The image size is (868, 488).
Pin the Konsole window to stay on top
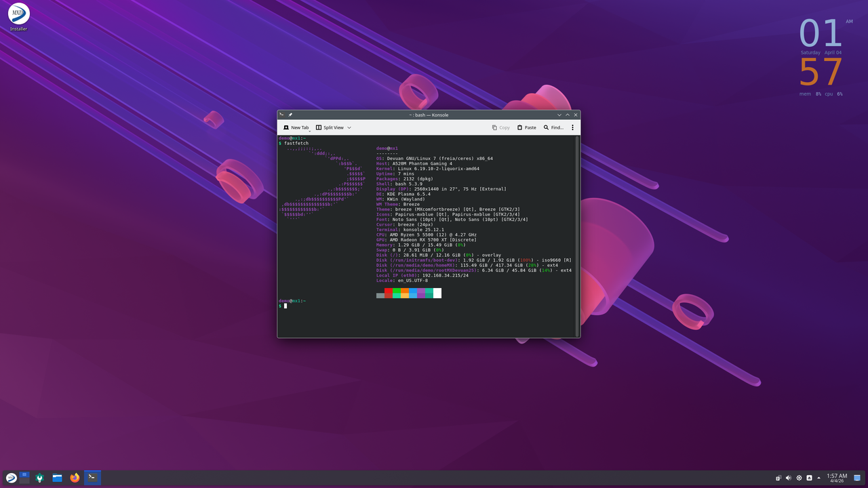[290, 115]
